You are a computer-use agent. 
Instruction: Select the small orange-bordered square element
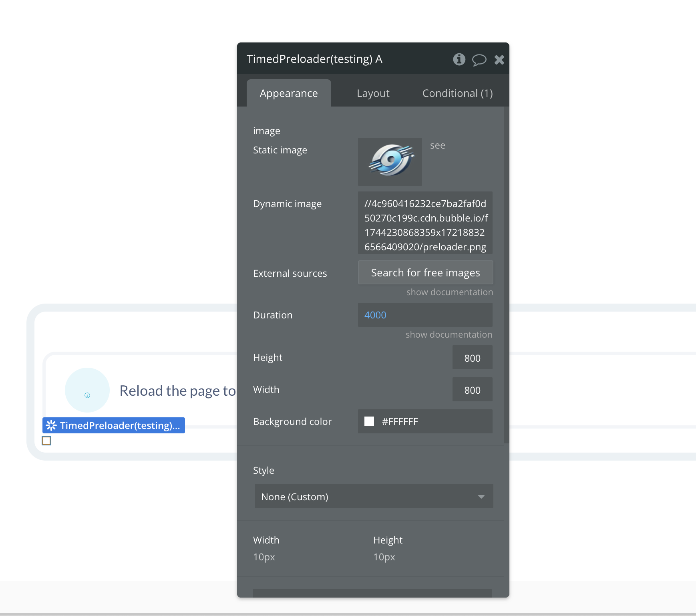point(46,441)
